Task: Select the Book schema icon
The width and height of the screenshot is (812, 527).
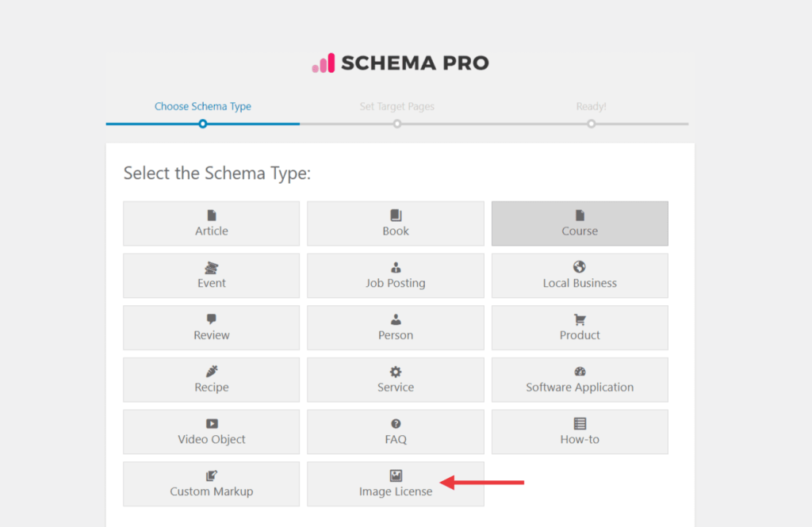Action: pos(395,215)
